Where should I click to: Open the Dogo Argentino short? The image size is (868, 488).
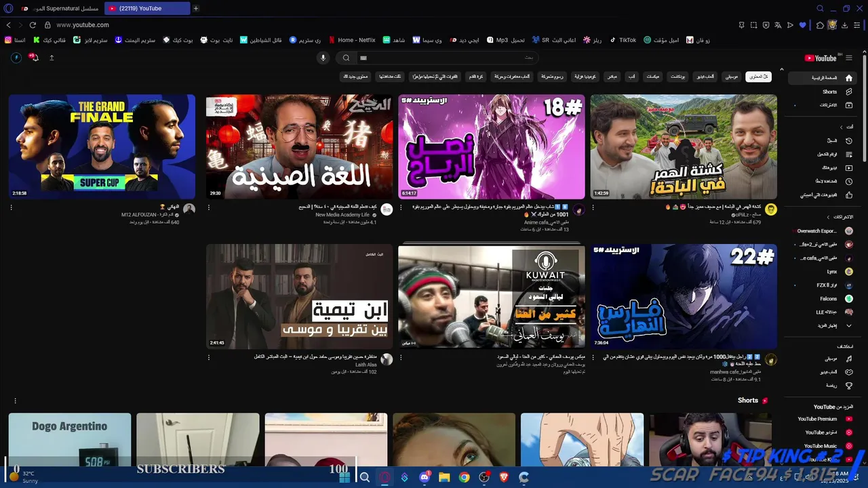[x=70, y=439]
